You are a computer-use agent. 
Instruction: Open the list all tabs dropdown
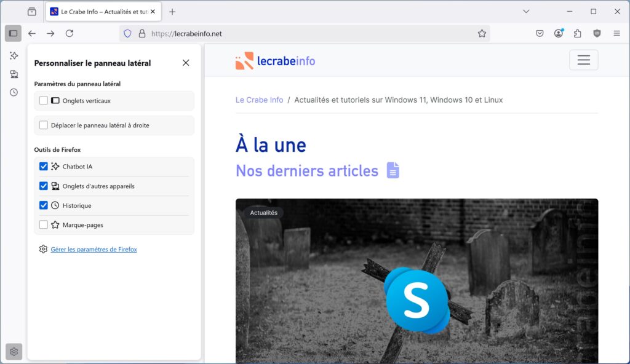(526, 12)
